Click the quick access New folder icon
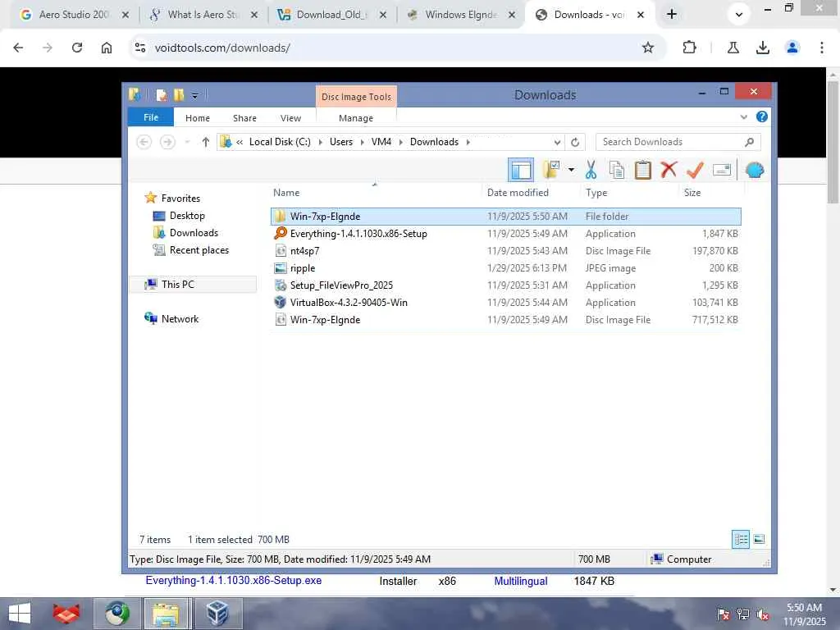This screenshot has width=840, height=630. (179, 95)
